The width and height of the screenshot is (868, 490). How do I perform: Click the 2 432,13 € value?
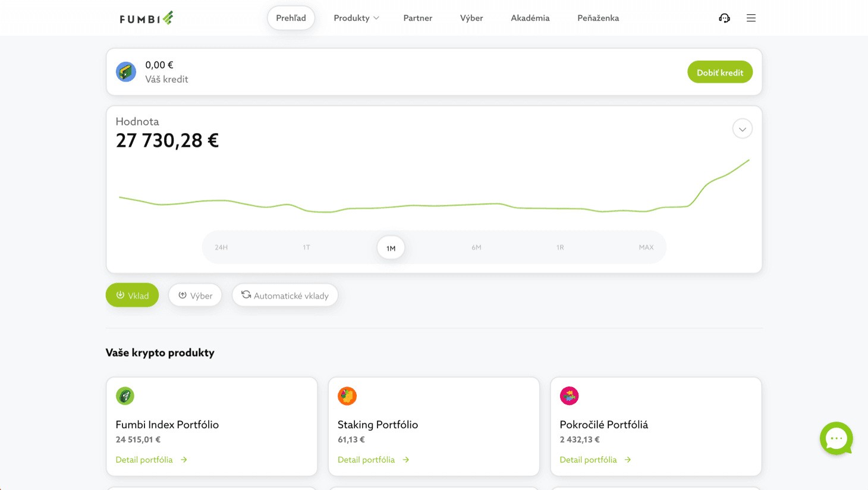point(580,439)
